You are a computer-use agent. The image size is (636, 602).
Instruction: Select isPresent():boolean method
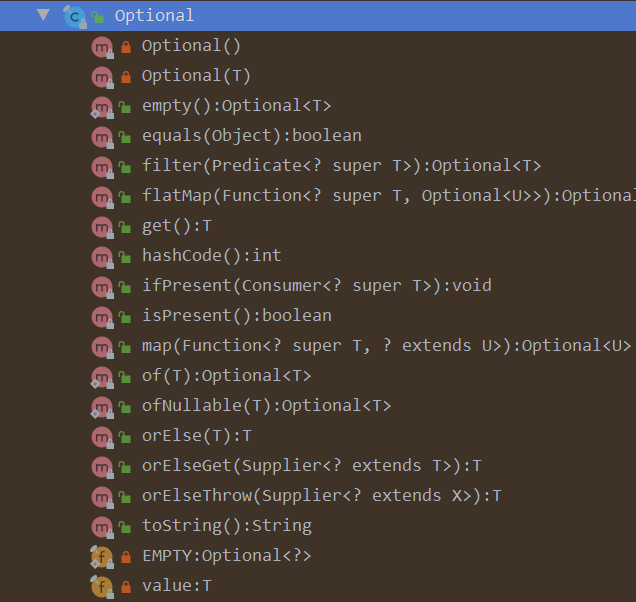(236, 316)
